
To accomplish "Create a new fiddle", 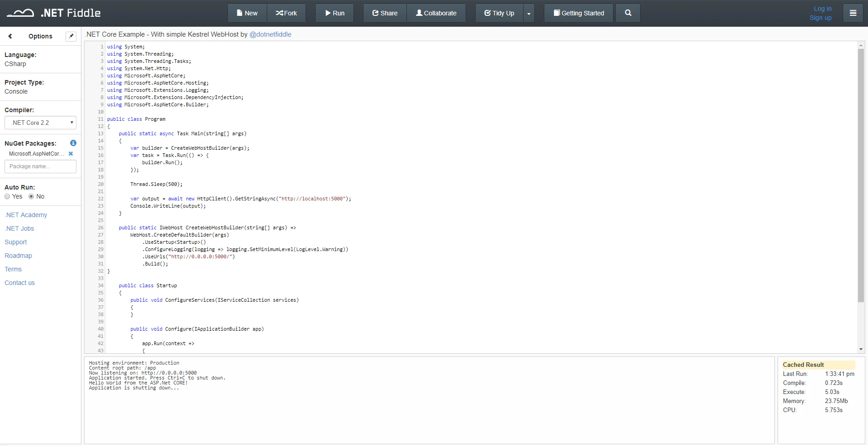I will click(x=246, y=13).
